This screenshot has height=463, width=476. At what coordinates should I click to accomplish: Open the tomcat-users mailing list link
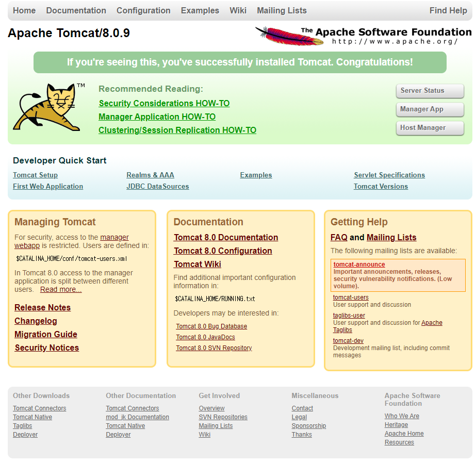click(351, 297)
